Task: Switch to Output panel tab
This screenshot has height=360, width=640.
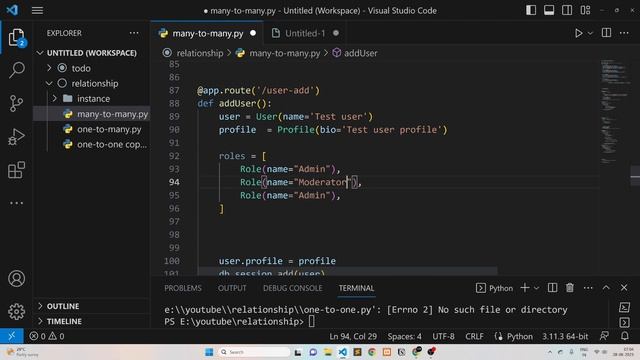Action: [232, 288]
